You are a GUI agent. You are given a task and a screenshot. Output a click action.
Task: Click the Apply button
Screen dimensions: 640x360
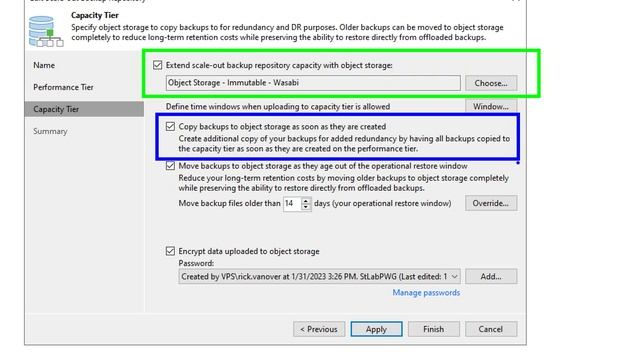point(376,329)
